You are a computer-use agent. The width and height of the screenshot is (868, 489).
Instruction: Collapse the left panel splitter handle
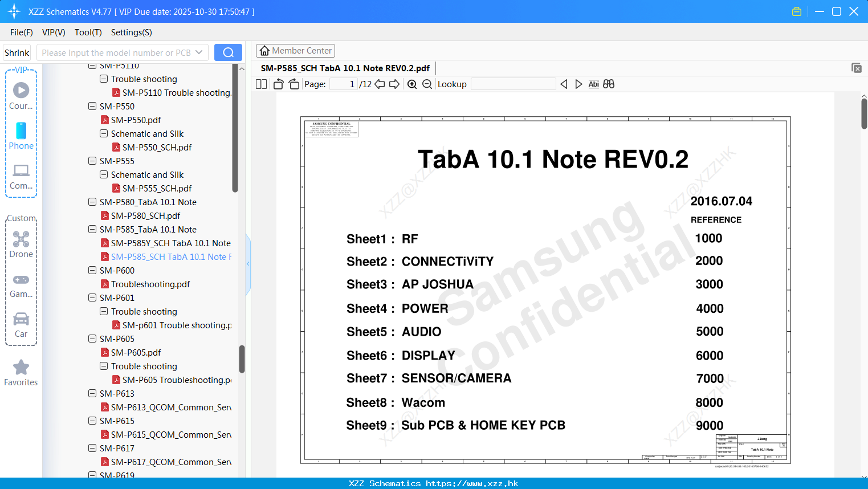click(248, 264)
